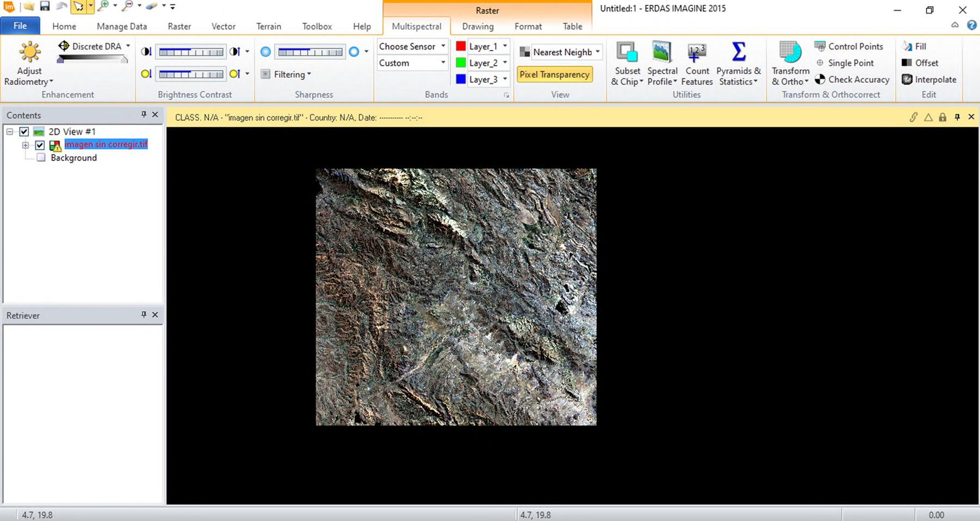Switch to the Manage Data tab

pos(122,26)
